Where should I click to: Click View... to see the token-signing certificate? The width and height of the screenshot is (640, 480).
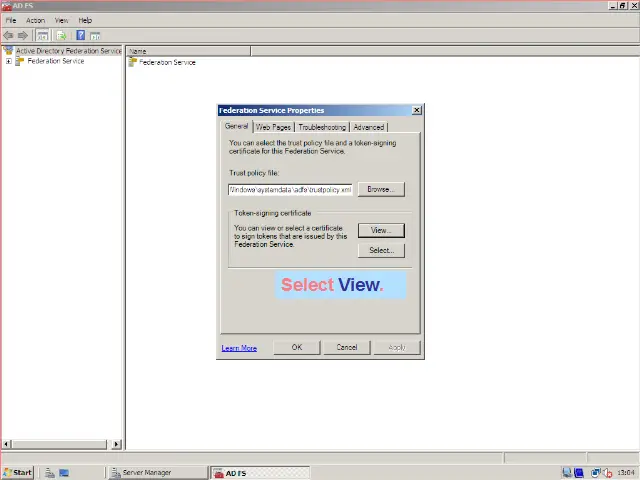coord(380,230)
